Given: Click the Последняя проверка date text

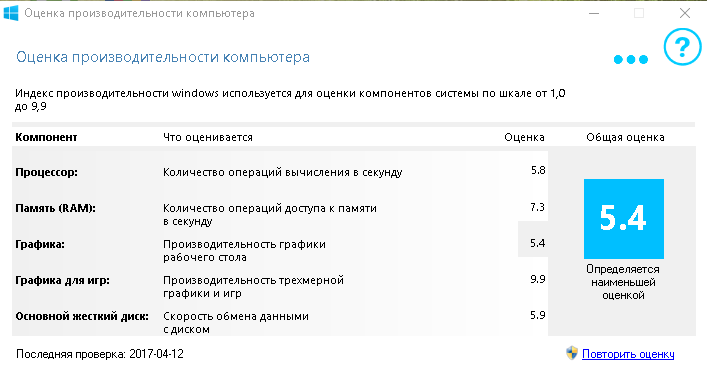Looking at the screenshot, I should pyautogui.click(x=100, y=354).
